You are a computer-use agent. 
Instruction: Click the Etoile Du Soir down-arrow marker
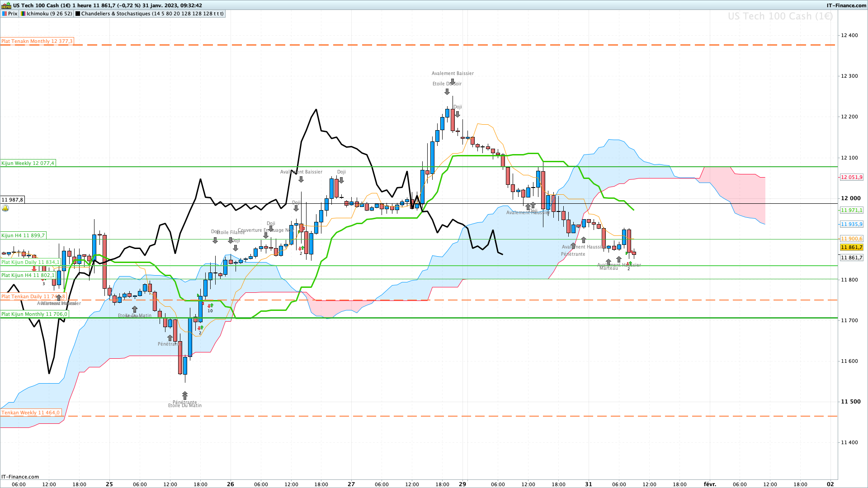pos(447,92)
